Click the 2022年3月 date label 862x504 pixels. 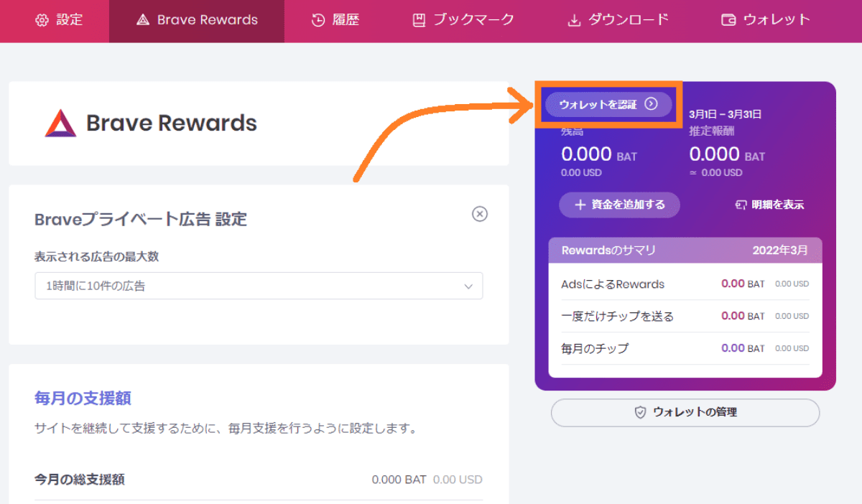click(780, 251)
